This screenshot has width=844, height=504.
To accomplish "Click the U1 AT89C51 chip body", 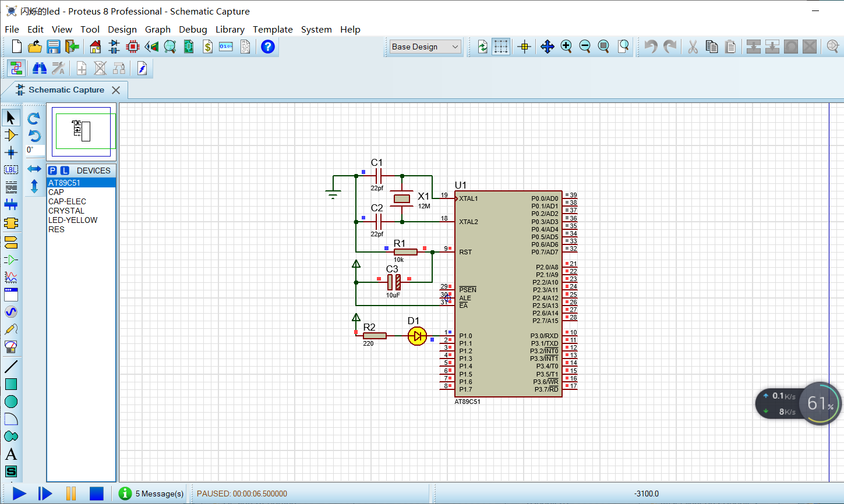I will tap(508, 294).
